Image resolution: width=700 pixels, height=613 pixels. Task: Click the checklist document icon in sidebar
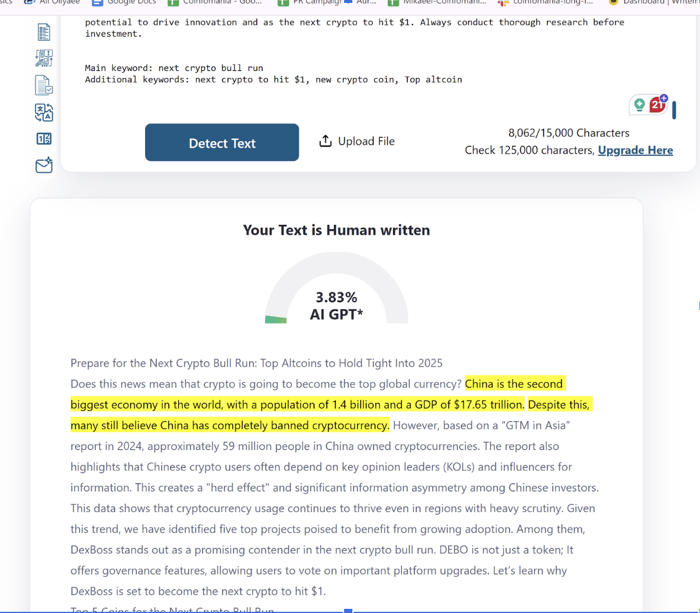(44, 32)
